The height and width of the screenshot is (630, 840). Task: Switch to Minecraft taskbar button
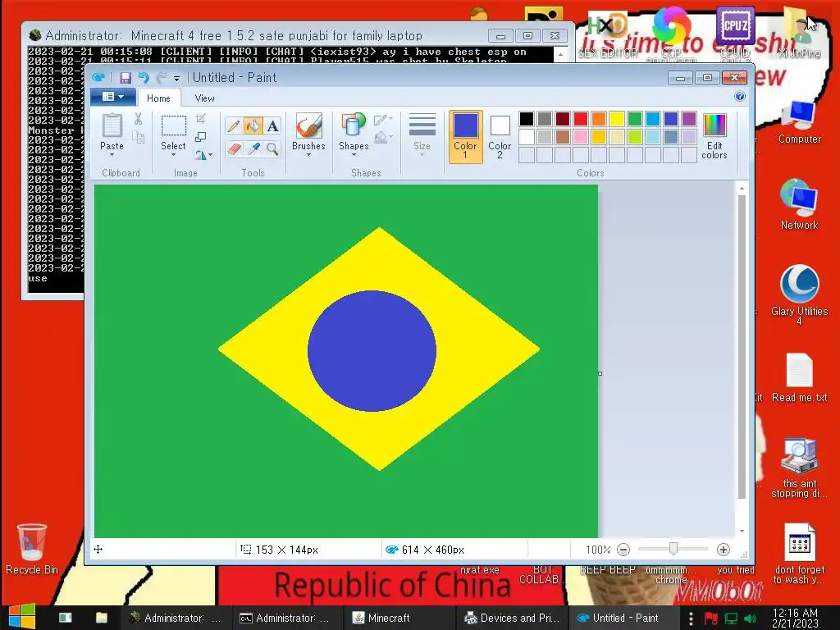pos(399,618)
